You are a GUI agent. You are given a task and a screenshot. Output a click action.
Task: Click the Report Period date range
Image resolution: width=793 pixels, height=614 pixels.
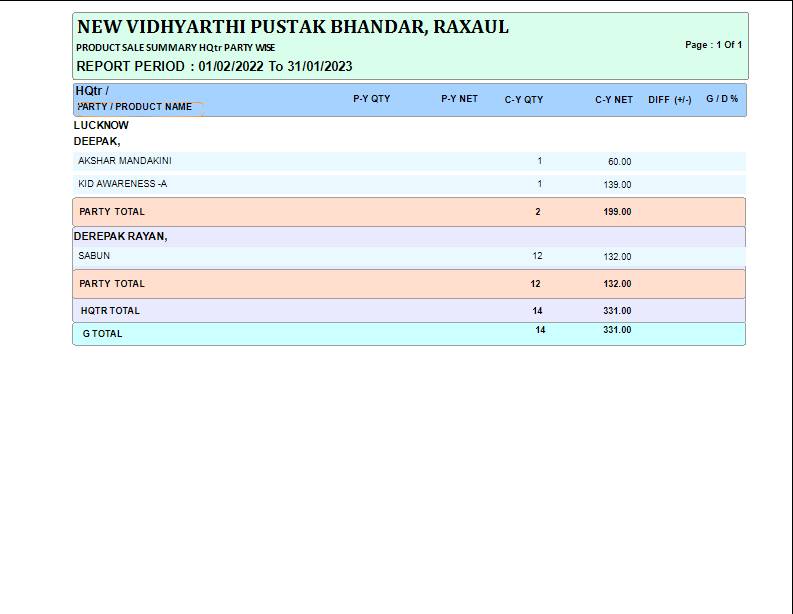214,67
